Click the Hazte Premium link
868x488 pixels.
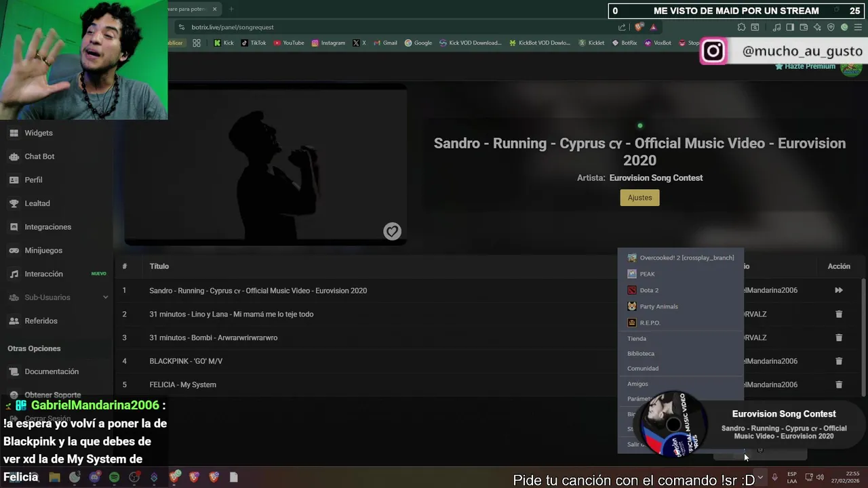pos(805,66)
